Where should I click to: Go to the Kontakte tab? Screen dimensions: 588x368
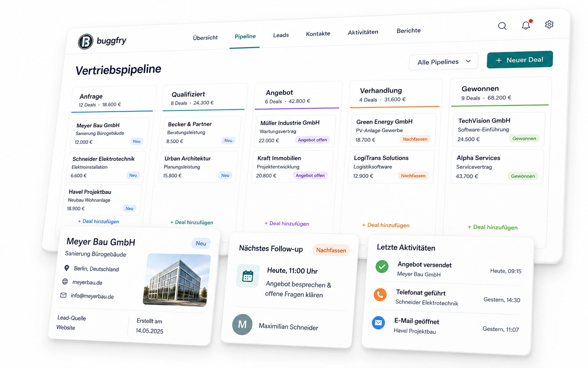tap(318, 34)
